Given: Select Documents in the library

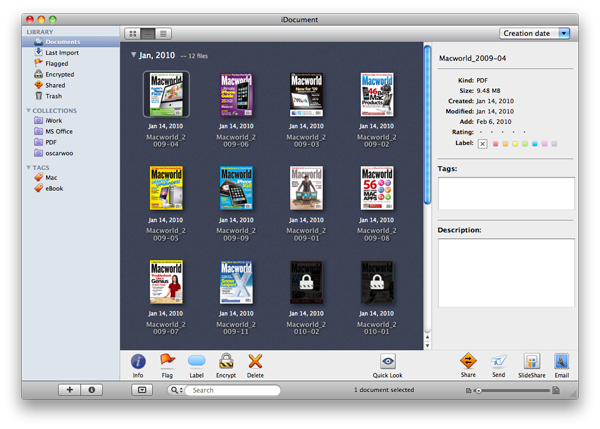Looking at the screenshot, I should tap(71, 42).
